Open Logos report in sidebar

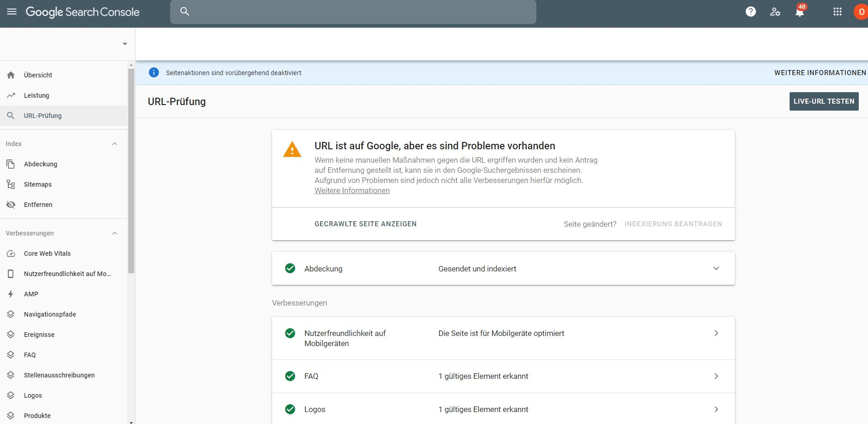64,395
